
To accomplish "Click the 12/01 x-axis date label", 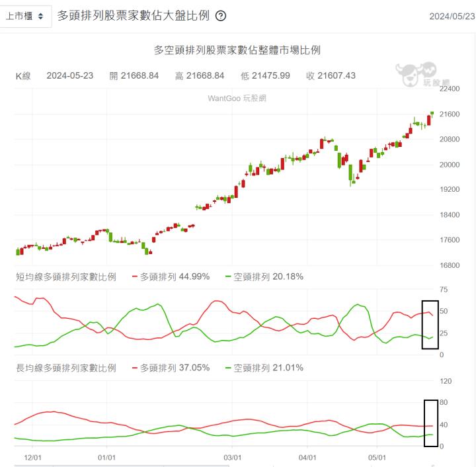I will pyautogui.click(x=32, y=458).
